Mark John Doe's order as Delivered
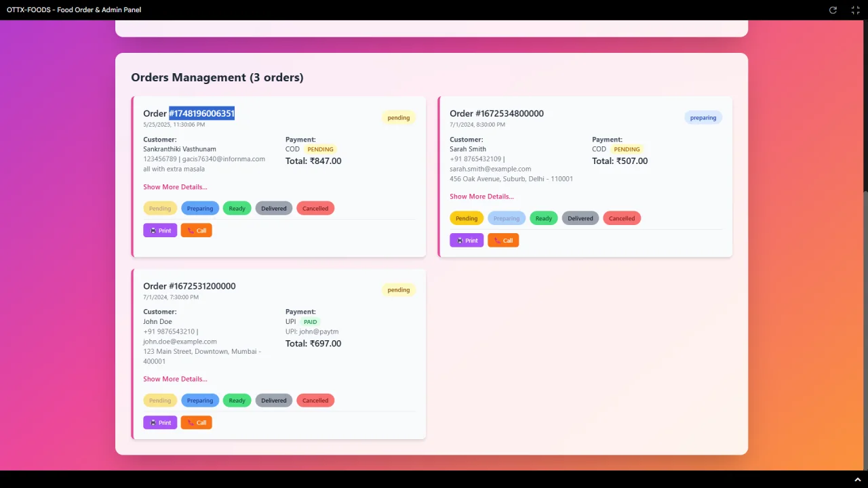868x488 pixels. coord(274,401)
